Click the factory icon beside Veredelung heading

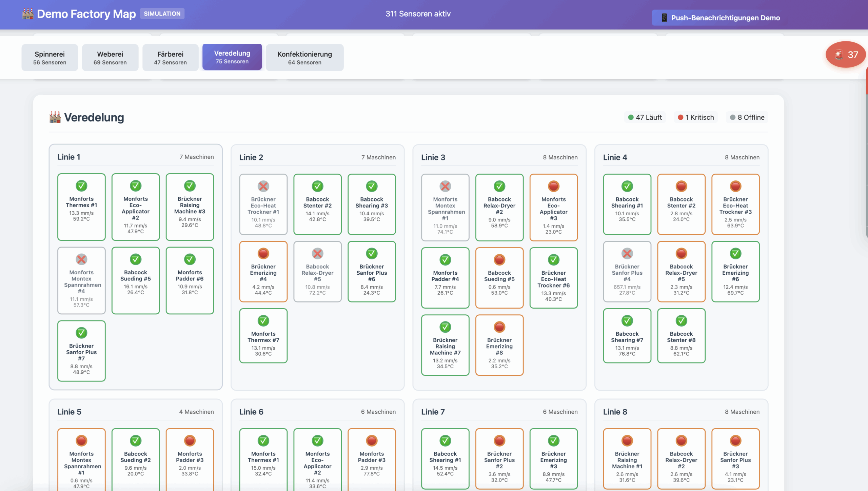(x=55, y=117)
